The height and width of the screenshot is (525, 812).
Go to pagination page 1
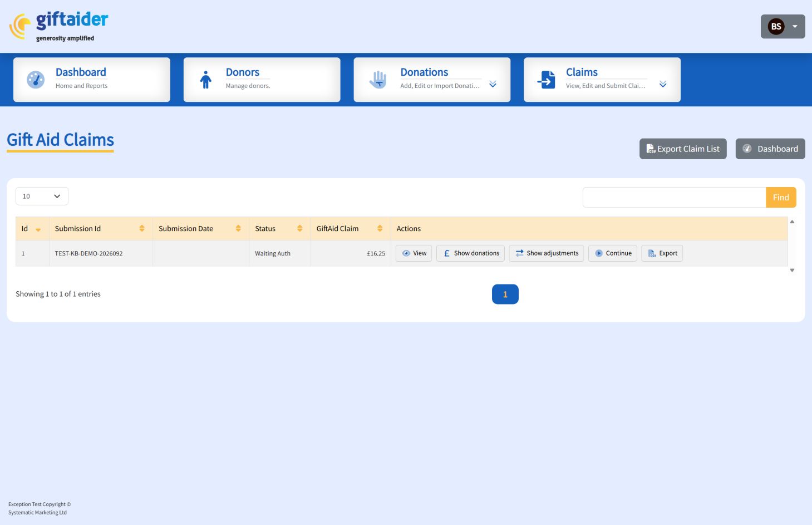pos(505,295)
